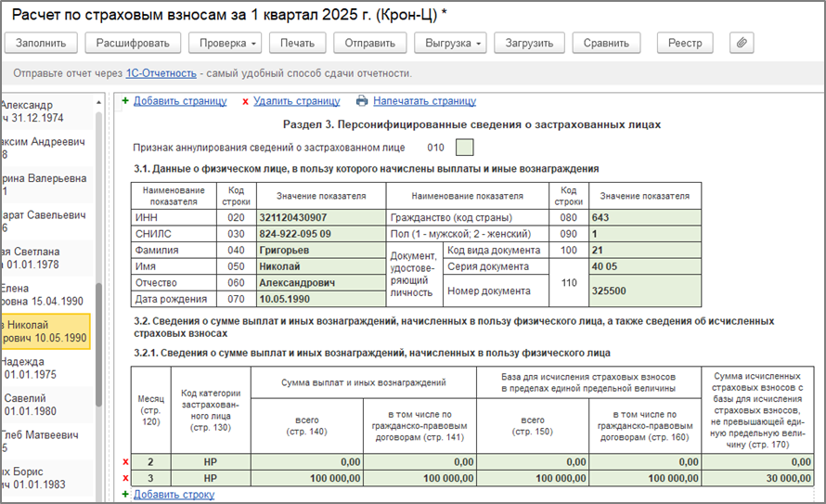Toggle the line 010 annulment checkbox
Viewport: 826px width, 504px height.
[464, 148]
